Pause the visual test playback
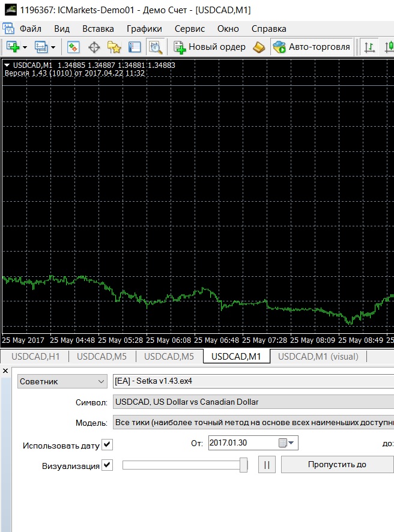The height and width of the screenshot is (532, 394). pos(267,465)
